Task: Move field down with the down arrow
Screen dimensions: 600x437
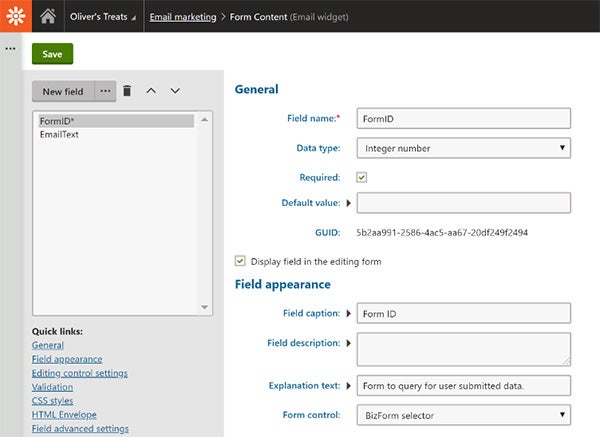Action: 175,91
